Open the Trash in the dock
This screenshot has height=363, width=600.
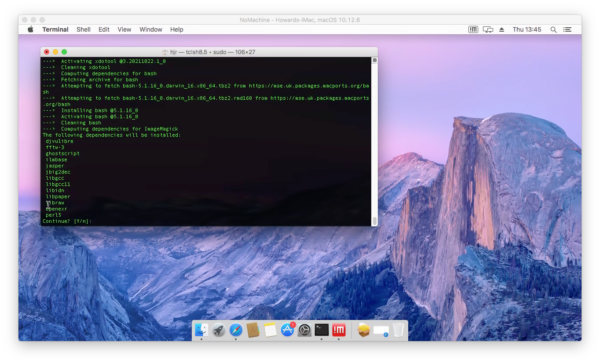(398, 330)
